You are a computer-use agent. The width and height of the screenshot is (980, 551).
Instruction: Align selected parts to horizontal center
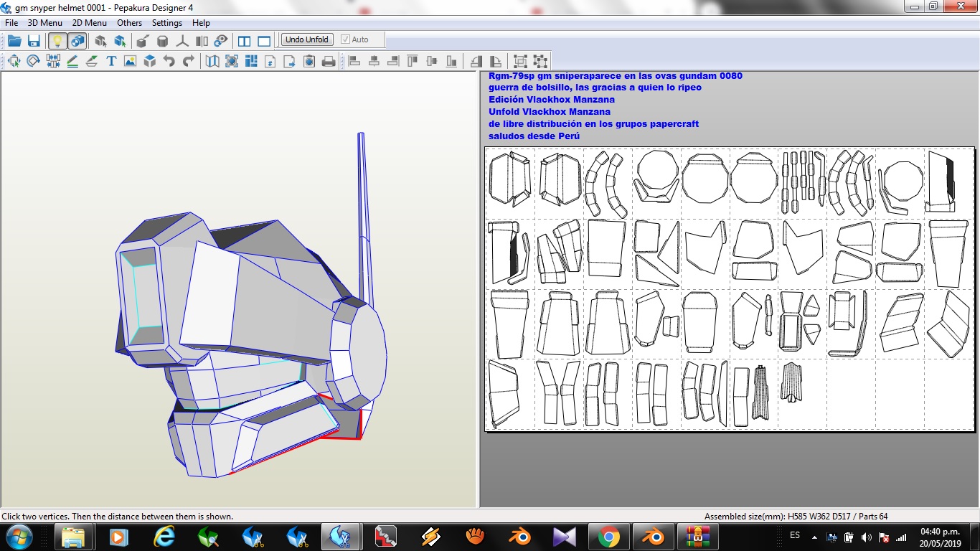click(x=373, y=61)
